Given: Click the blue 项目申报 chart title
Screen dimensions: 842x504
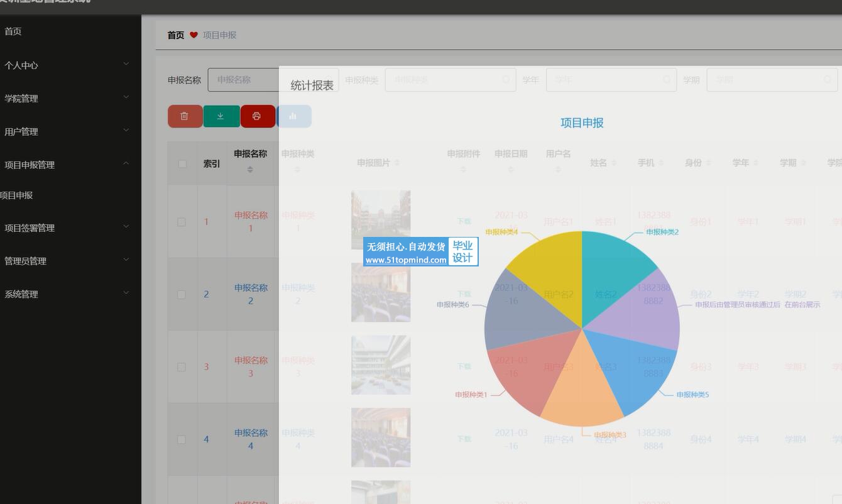Looking at the screenshot, I should click(x=582, y=123).
